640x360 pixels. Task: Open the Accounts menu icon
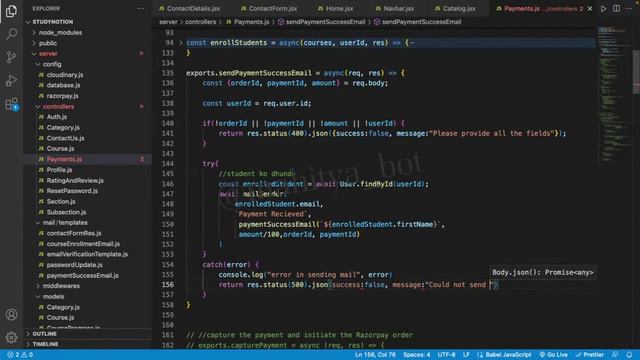(11, 315)
